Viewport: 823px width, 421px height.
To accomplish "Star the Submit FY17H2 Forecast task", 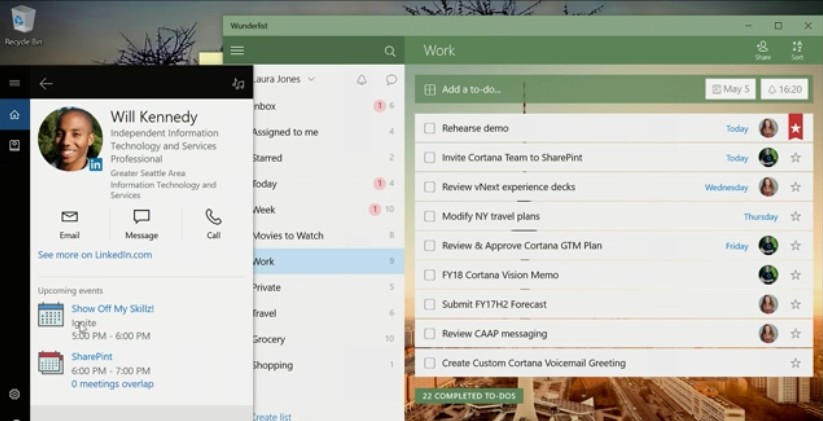I will pos(795,304).
